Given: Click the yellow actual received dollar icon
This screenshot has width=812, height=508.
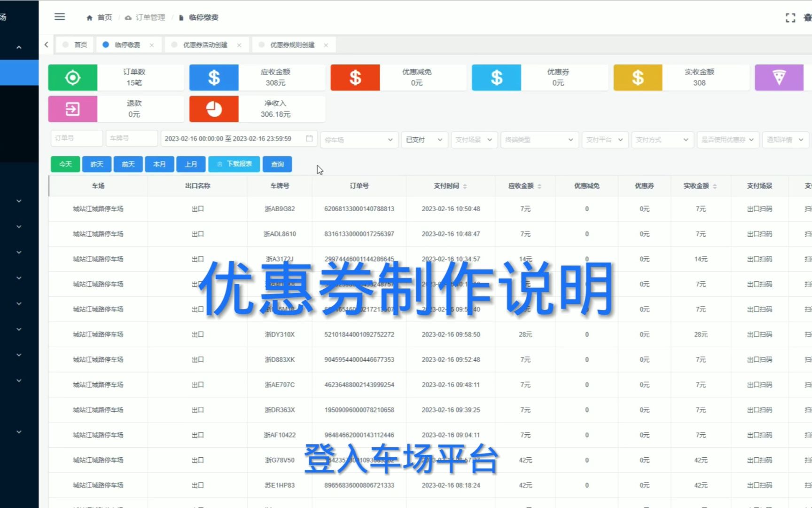Looking at the screenshot, I should click(x=638, y=77).
